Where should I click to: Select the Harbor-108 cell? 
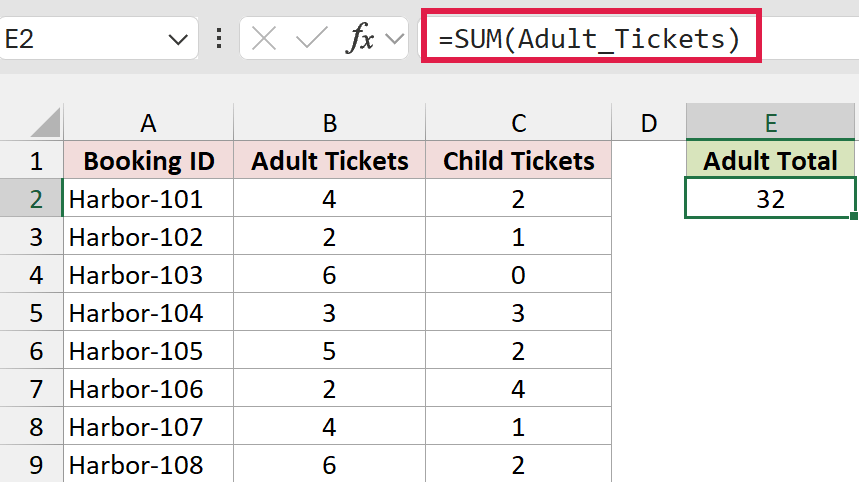coord(148,464)
